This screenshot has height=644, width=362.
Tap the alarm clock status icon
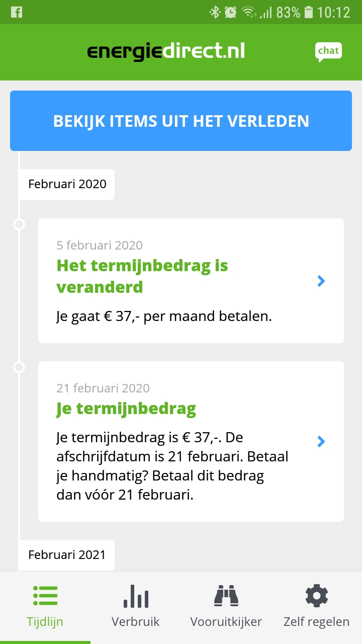click(231, 12)
